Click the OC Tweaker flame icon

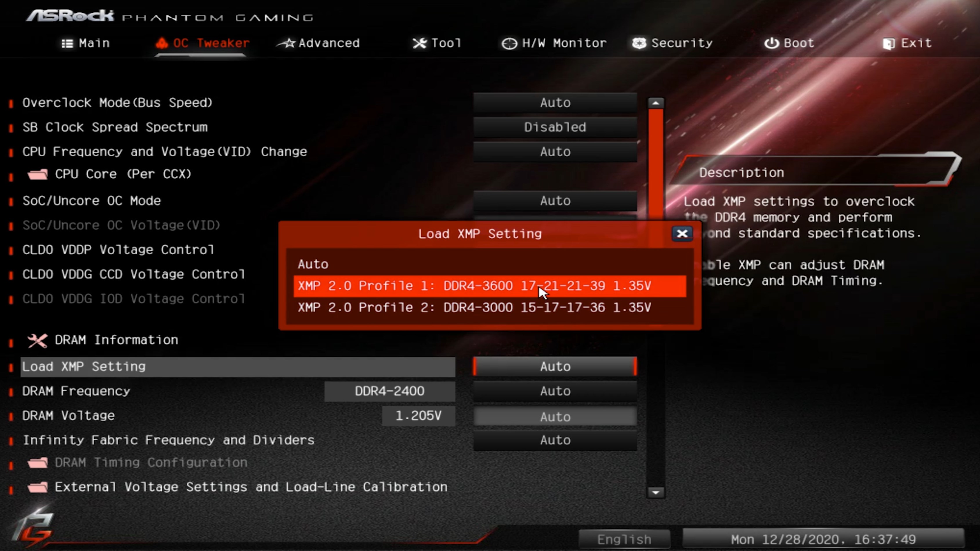click(162, 43)
